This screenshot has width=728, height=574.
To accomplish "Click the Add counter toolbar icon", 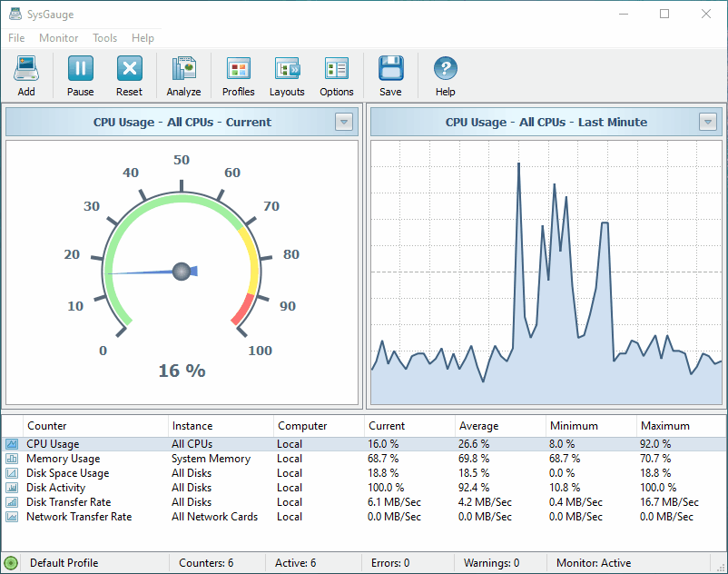I will 26,68.
